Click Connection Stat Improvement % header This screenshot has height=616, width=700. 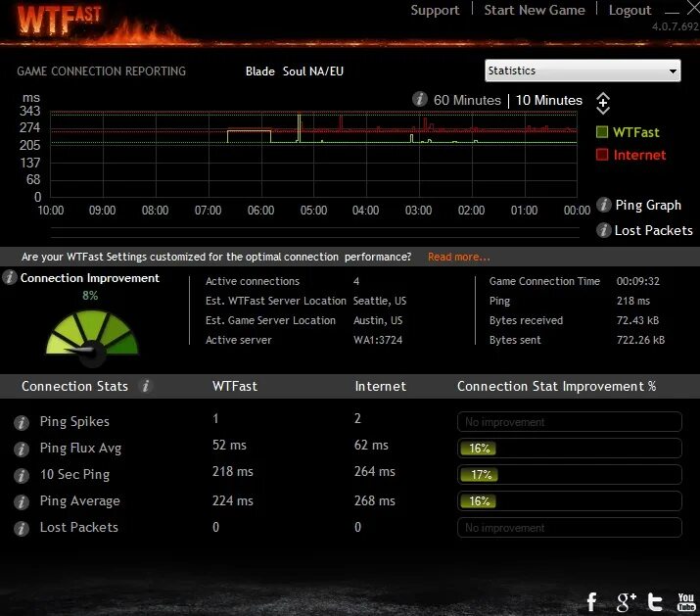(x=556, y=386)
